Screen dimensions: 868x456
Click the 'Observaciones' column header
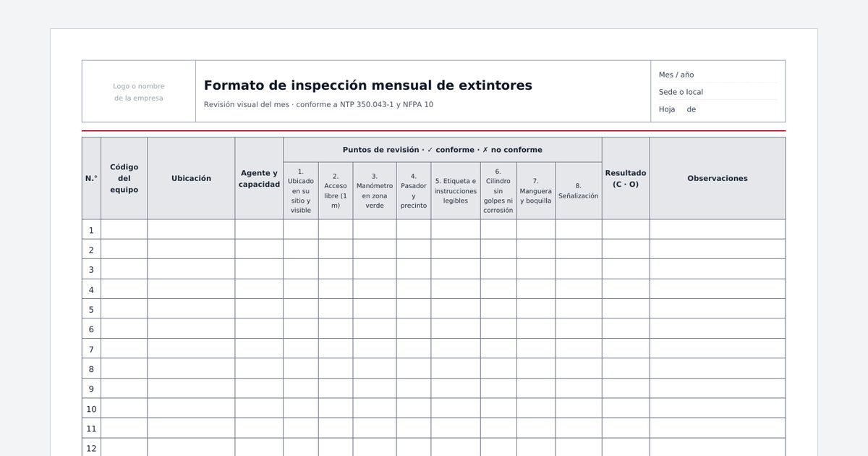tap(718, 178)
